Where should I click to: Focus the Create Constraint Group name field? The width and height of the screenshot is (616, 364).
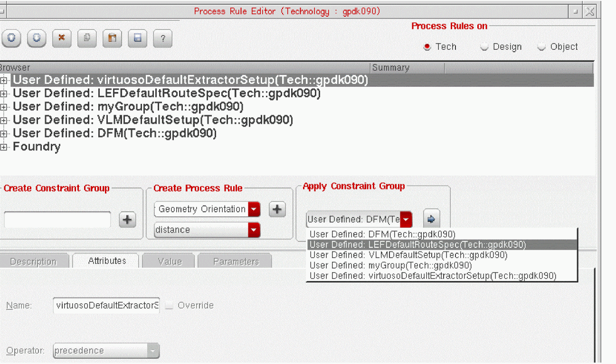coord(57,220)
